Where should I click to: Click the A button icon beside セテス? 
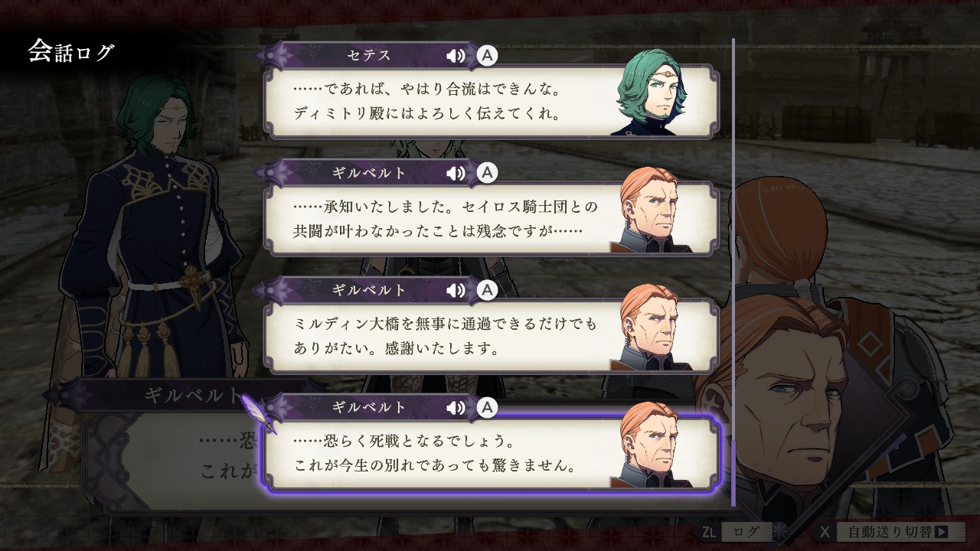[487, 56]
